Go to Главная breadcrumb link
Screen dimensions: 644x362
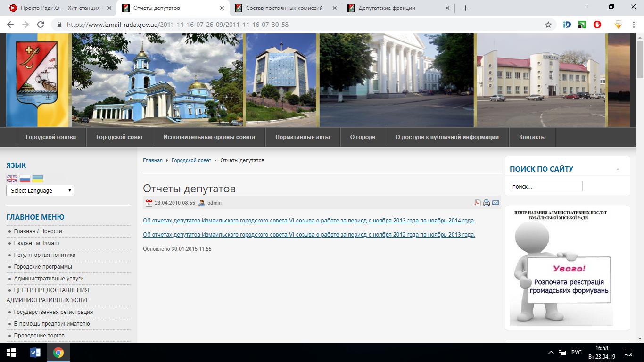153,160
